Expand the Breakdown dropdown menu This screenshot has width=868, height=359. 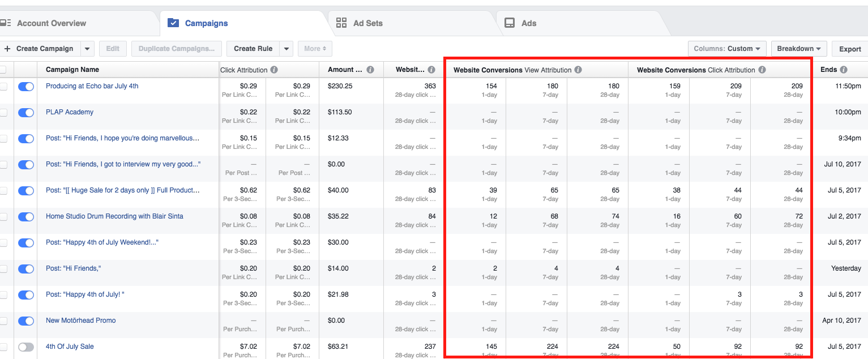[x=799, y=49]
